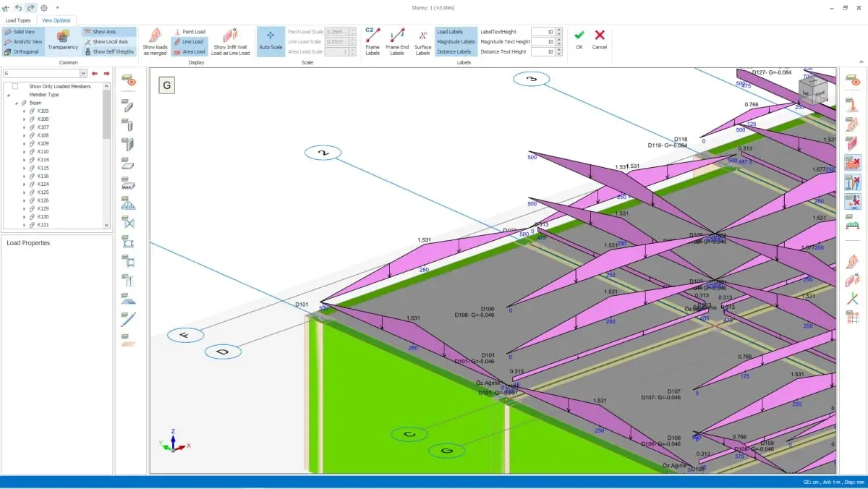Toggle the Auto Scale button
Viewport: 868px width, 489px height.
pyautogui.click(x=271, y=41)
